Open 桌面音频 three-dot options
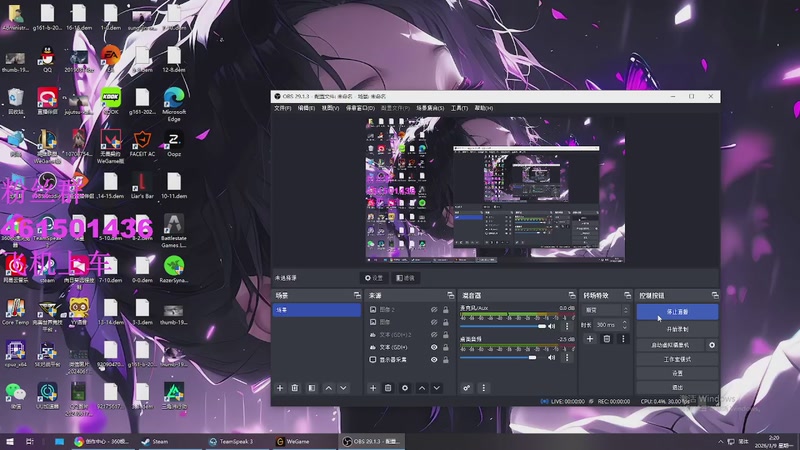The image size is (800, 450). tap(567, 358)
